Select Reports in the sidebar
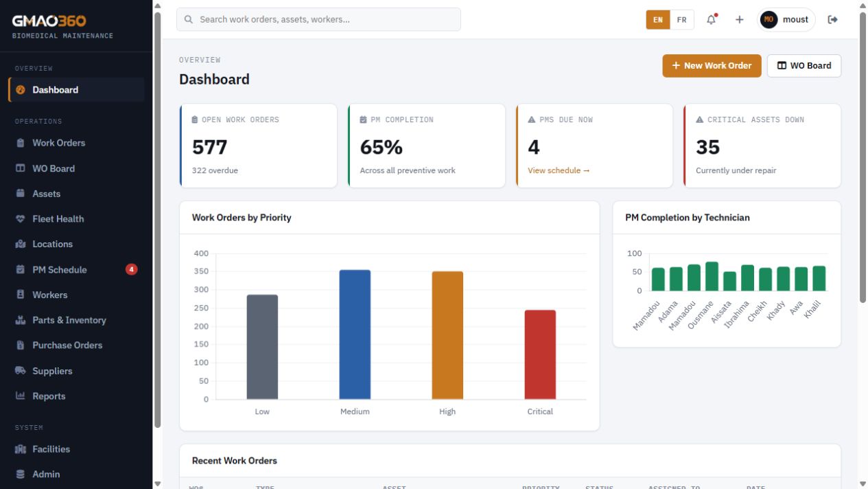Screen dimensions: 868x489 (x=76, y=396)
